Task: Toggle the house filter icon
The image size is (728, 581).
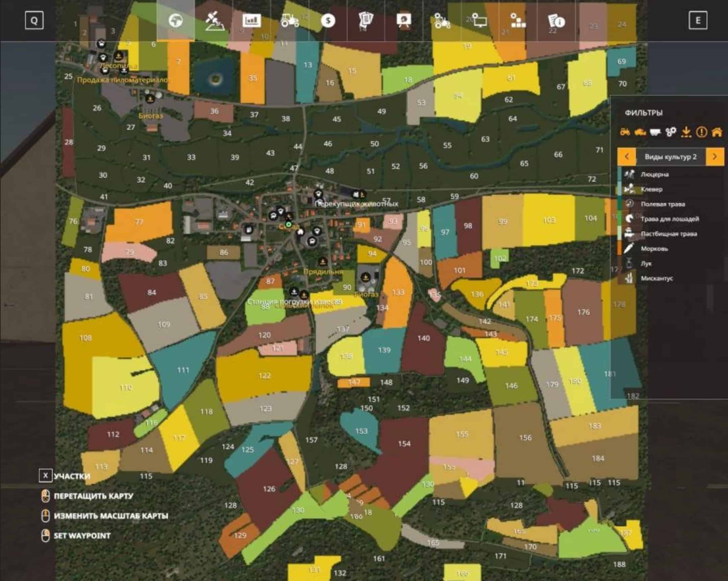Action: point(717,132)
